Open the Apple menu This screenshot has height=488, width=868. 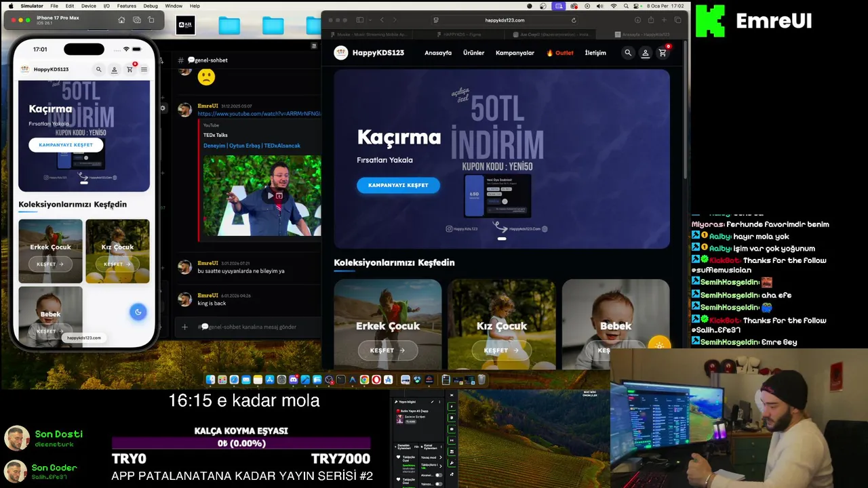point(10,5)
